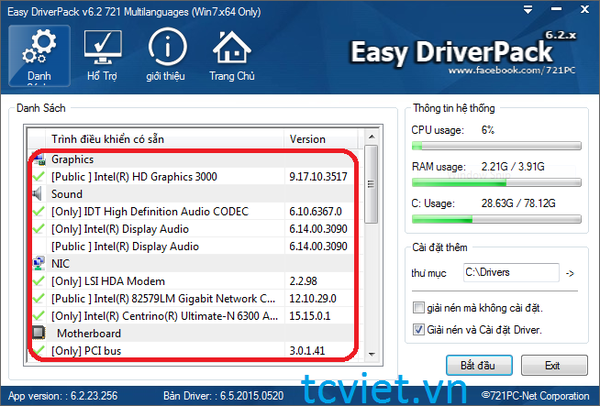Open the title bar dropdown menu arrow

point(528,10)
